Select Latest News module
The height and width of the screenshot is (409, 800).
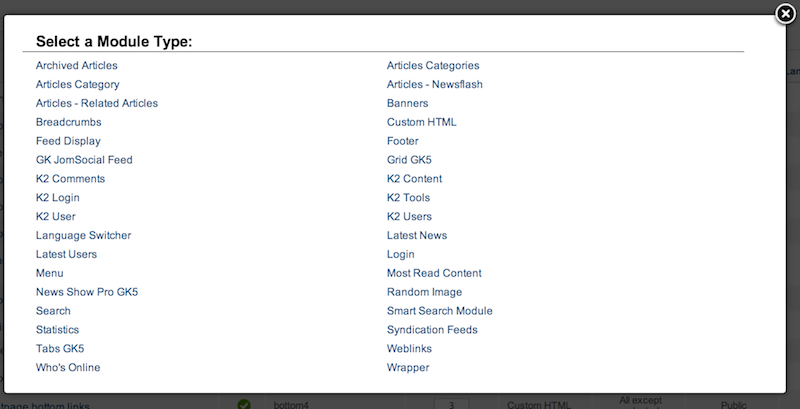pos(417,235)
